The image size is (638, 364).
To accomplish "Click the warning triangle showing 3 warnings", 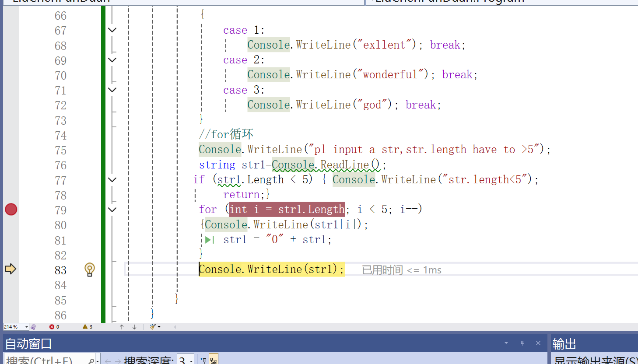I will (x=85, y=327).
